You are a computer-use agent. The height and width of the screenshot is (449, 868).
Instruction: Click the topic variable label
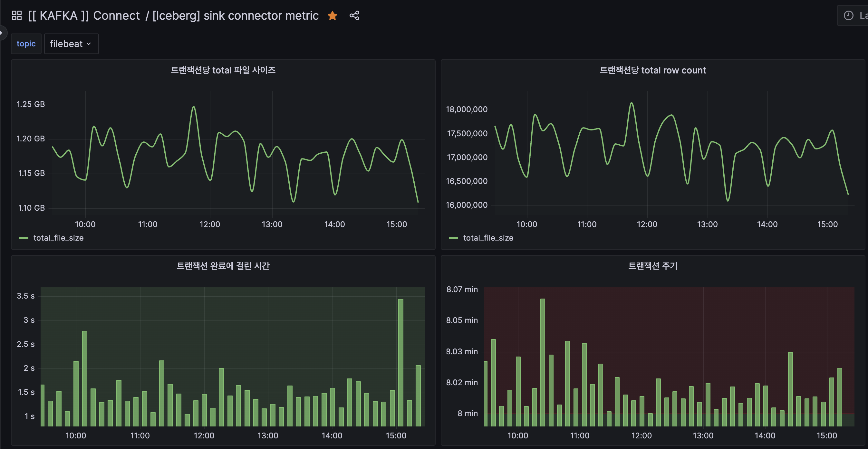[x=26, y=44]
